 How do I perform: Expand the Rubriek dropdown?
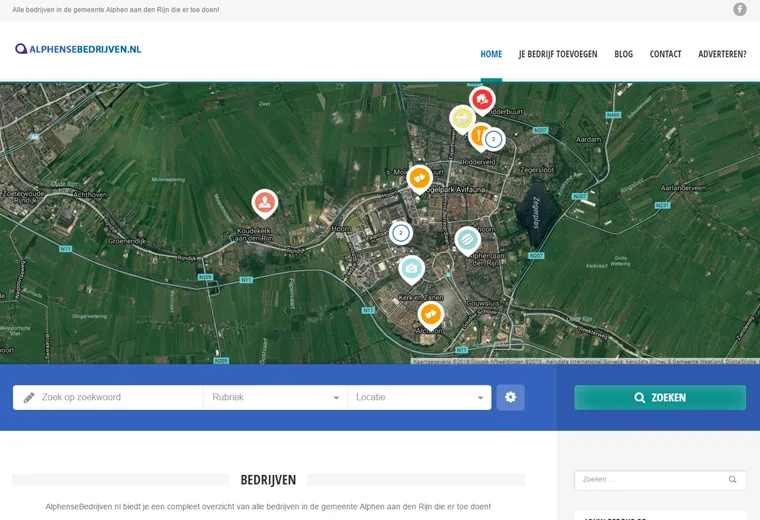[x=275, y=397]
